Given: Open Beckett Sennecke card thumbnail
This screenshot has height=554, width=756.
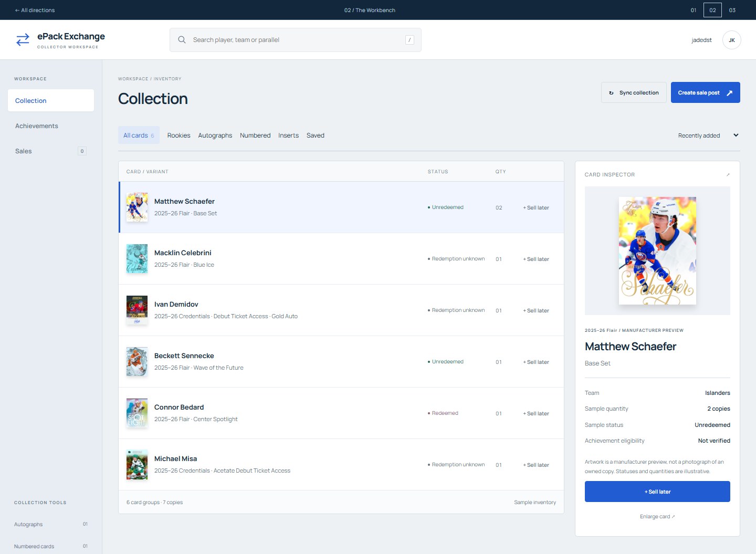Looking at the screenshot, I should click(137, 361).
